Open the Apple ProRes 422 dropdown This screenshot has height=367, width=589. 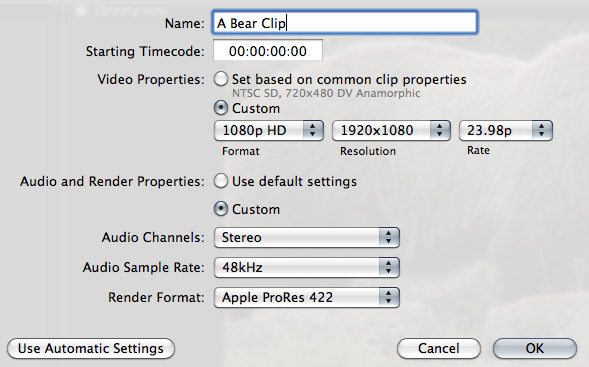[307, 297]
